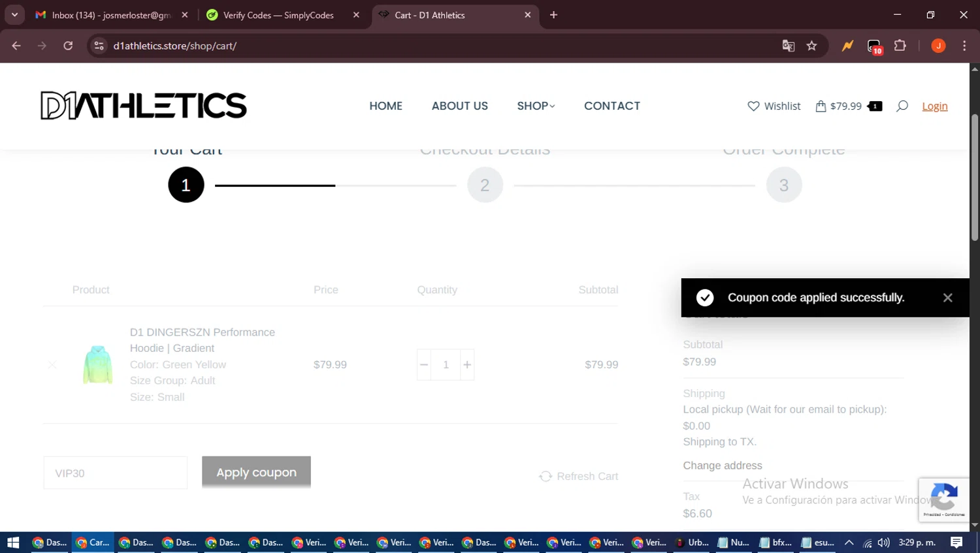Show hidden system tray icons
Image resolution: width=980 pixels, height=553 pixels.
[x=849, y=542]
